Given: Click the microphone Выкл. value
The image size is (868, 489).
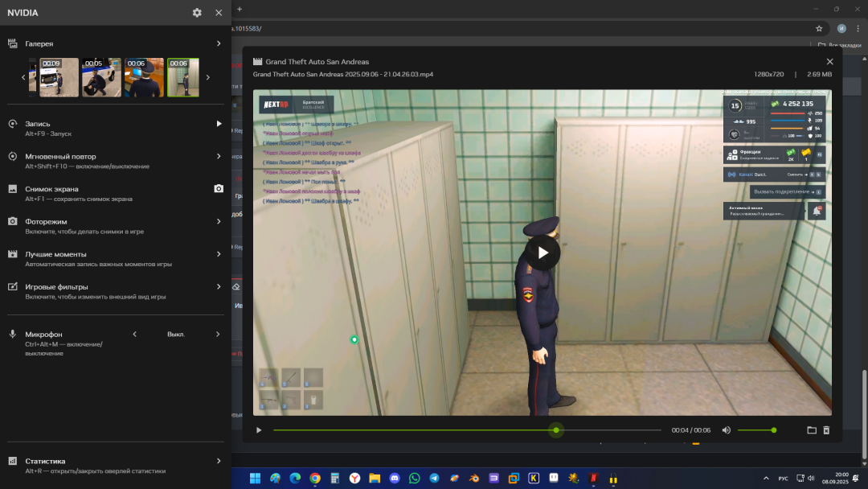Looking at the screenshot, I should 176,335.
